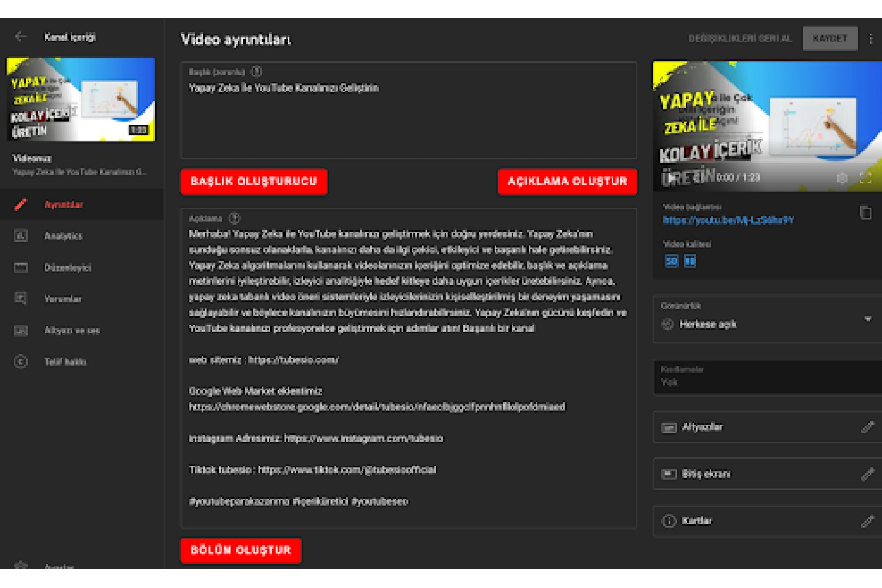Viewport: 882px width, 588px height.
Task: Open the Analytics sidebar item
Action: click(x=82, y=236)
